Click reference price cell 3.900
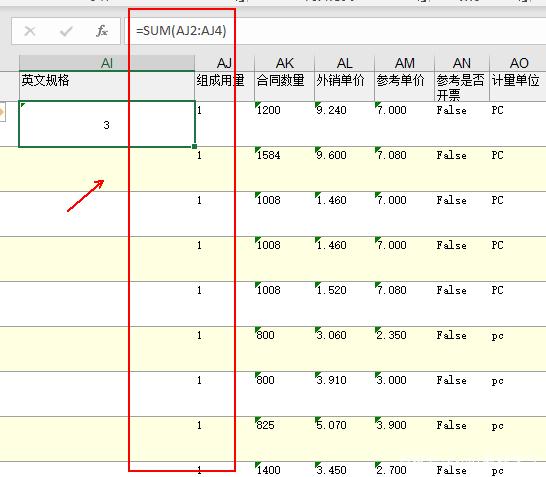Screen dimensions: 546x477 [404, 439]
